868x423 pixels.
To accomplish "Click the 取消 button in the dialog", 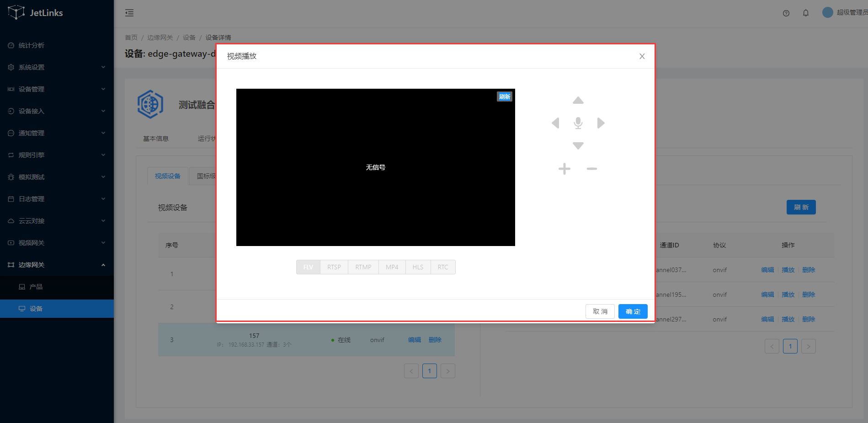I will (600, 311).
